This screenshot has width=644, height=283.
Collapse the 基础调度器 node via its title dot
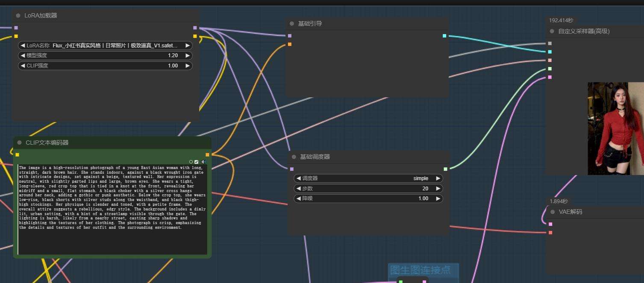tap(294, 157)
